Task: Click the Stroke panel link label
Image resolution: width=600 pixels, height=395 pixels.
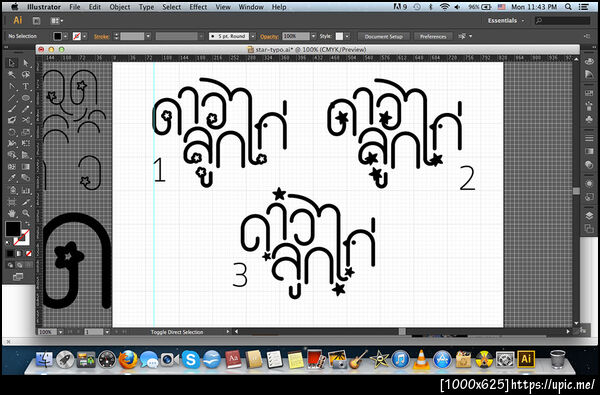Action: [101, 37]
